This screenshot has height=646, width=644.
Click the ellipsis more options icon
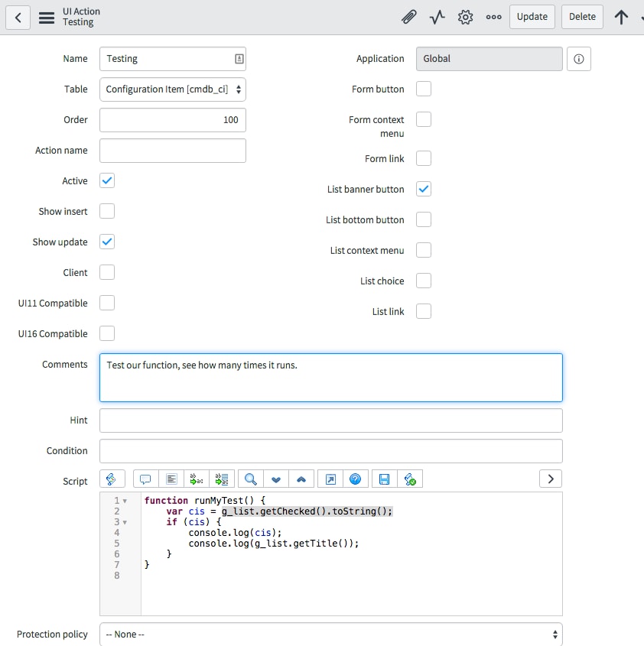[x=493, y=16]
